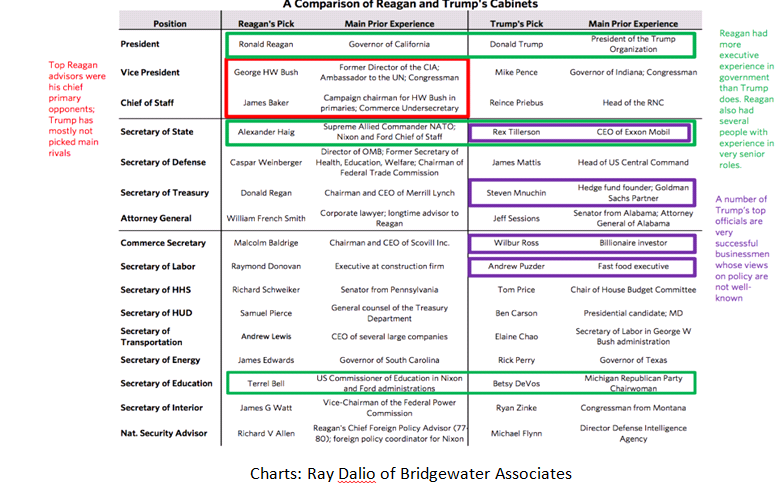This screenshot has width=784, height=483.
Task: Click the 'Charts: Ray Dalio of Bridgewater Associates' caption
Action: (x=410, y=473)
